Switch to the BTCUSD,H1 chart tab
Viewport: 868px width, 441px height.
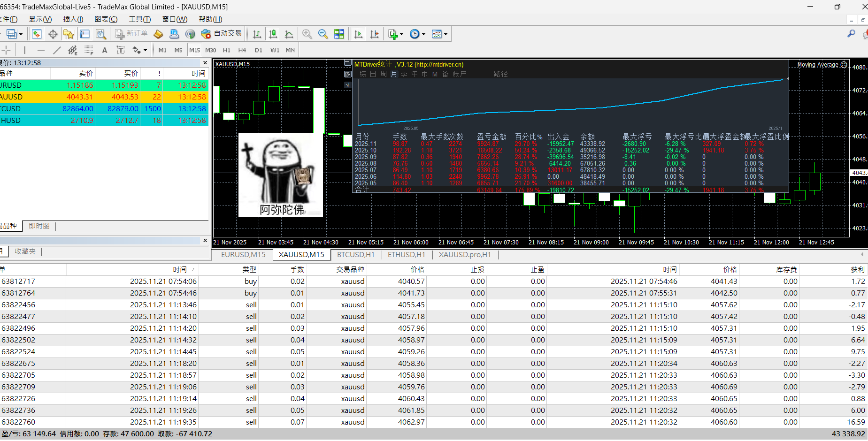tap(355, 254)
